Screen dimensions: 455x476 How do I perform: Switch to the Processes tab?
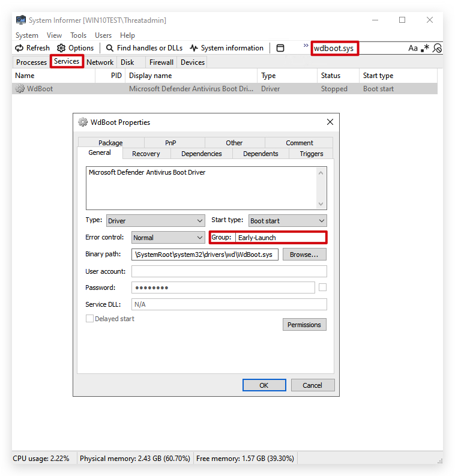(x=32, y=62)
